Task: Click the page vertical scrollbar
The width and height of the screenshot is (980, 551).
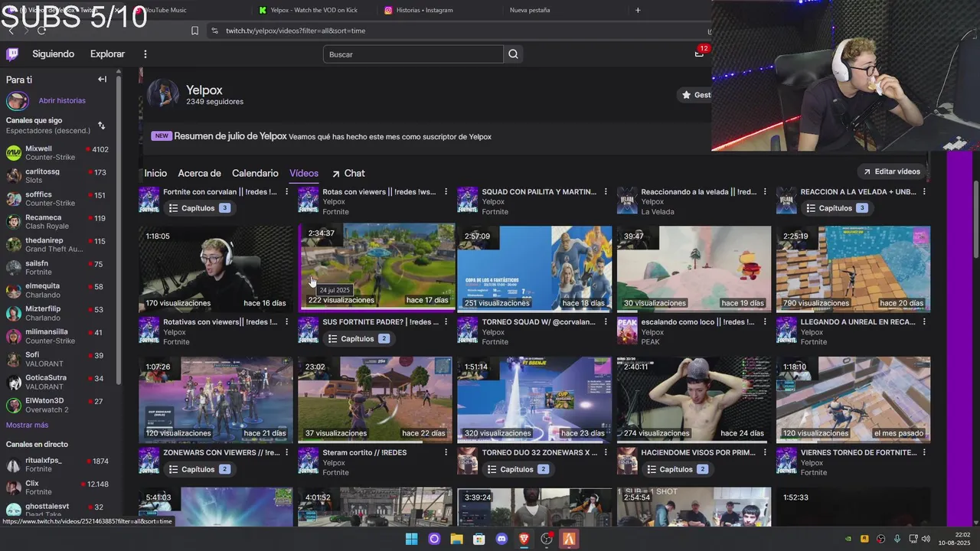Action: [975, 219]
